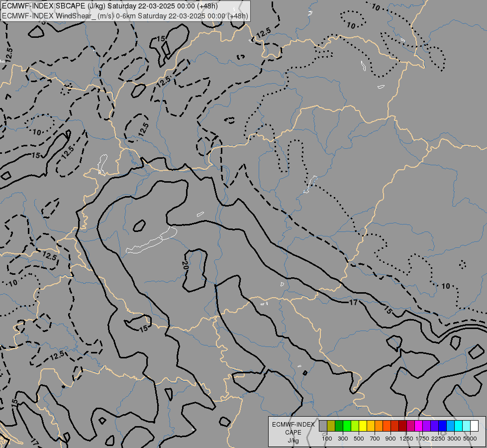Select the pale cyan swatch before 5000 tick
The width and height of the screenshot is (487, 448).
click(x=466, y=426)
